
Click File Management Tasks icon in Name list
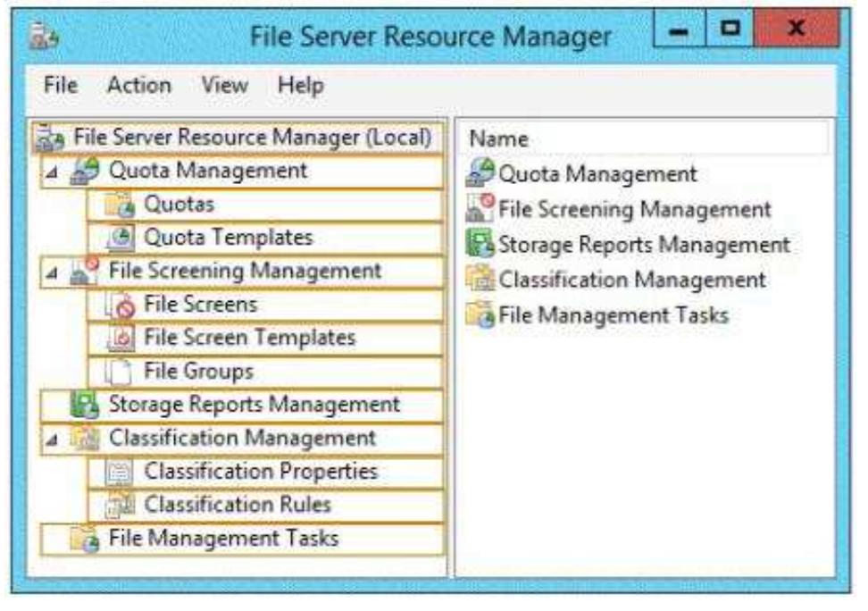[x=480, y=314]
